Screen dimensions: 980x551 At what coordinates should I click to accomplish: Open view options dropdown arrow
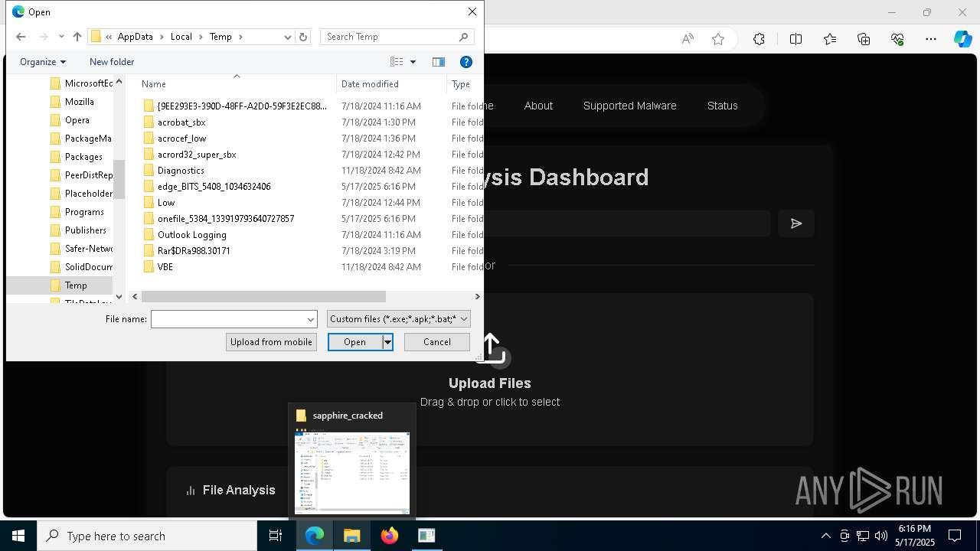413,62
